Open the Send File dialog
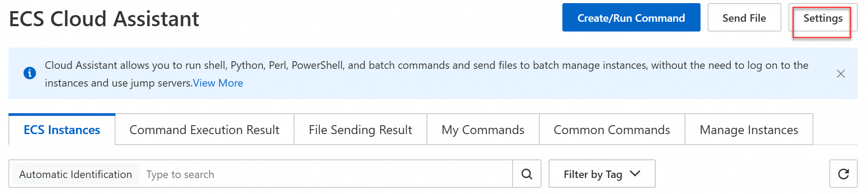 (x=744, y=18)
